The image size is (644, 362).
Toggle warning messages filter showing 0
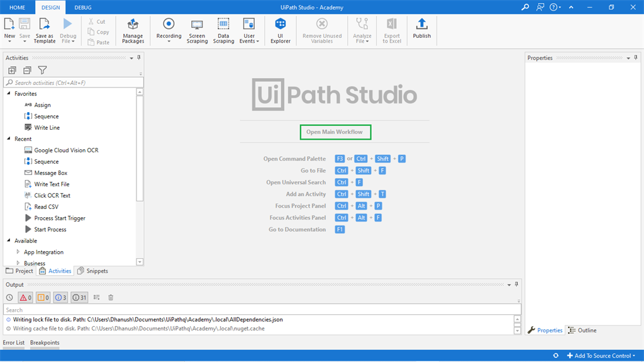pyautogui.click(x=43, y=297)
